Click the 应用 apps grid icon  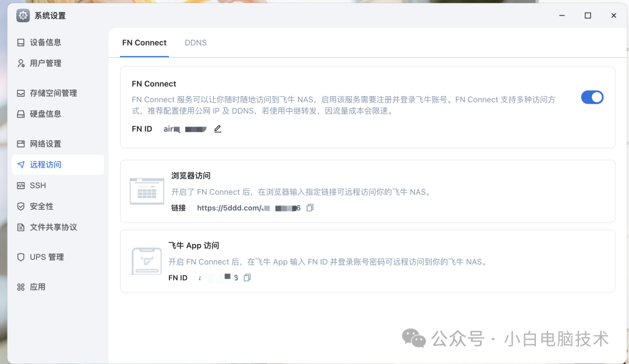pos(21,287)
